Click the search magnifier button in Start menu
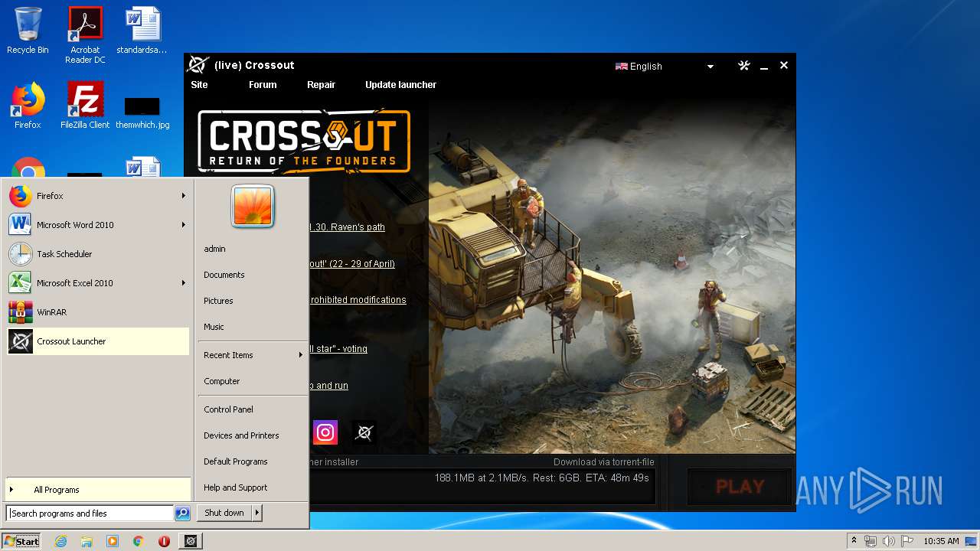This screenshot has width=980, height=551. click(x=182, y=514)
